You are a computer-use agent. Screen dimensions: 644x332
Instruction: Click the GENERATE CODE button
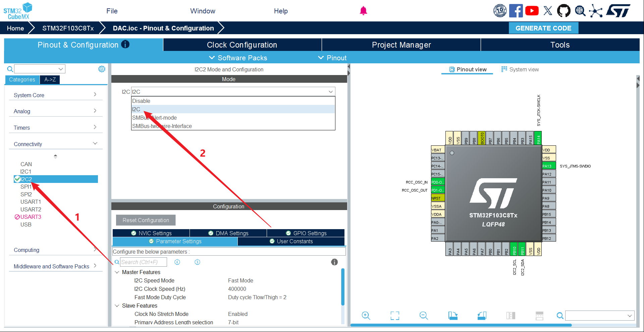[543, 28]
